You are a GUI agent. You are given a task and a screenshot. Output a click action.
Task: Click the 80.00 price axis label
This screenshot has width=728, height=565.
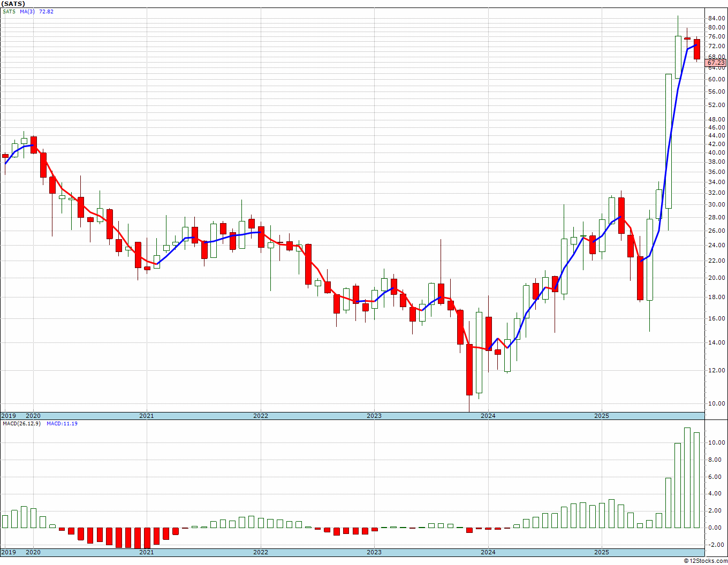pyautogui.click(x=716, y=28)
